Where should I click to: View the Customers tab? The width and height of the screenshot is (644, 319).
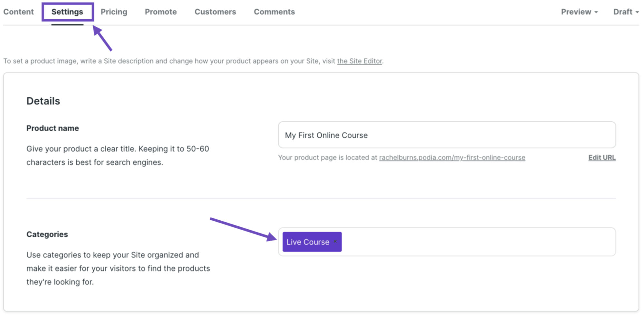(x=215, y=12)
